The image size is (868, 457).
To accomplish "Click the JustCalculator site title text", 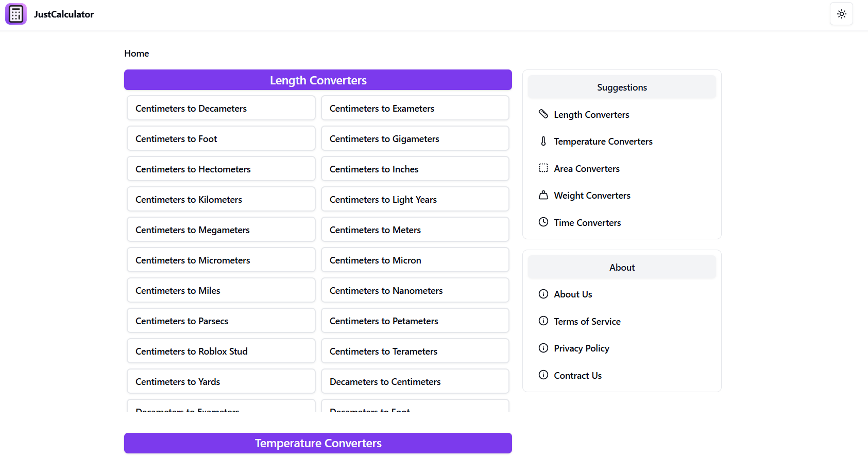I will [x=64, y=14].
